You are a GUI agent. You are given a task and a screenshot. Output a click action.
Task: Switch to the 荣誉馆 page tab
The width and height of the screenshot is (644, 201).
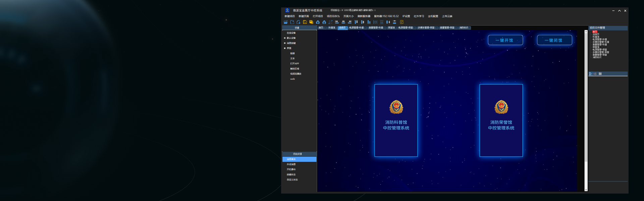tap(391, 28)
